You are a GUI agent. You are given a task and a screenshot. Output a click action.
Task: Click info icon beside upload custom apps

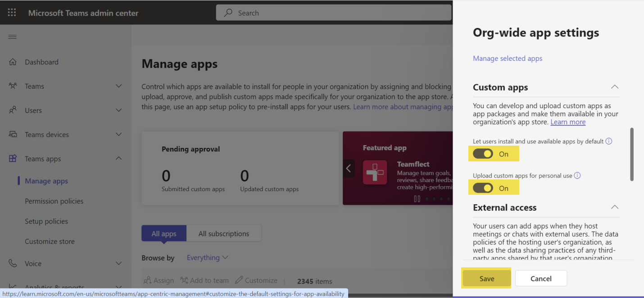577,175
